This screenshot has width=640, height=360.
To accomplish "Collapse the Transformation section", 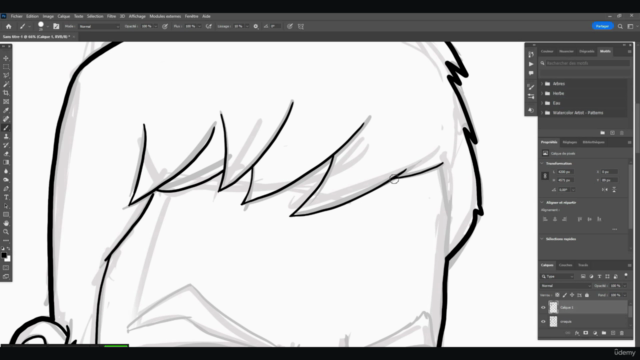I will click(x=542, y=164).
